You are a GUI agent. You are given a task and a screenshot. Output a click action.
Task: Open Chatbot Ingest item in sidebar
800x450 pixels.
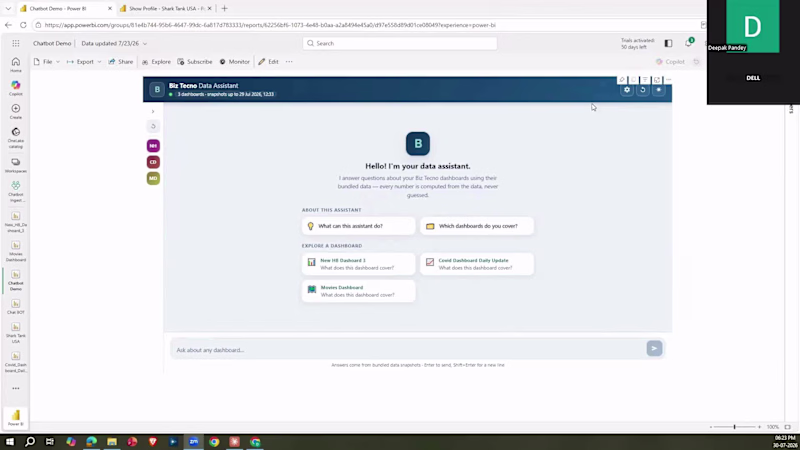[16, 191]
